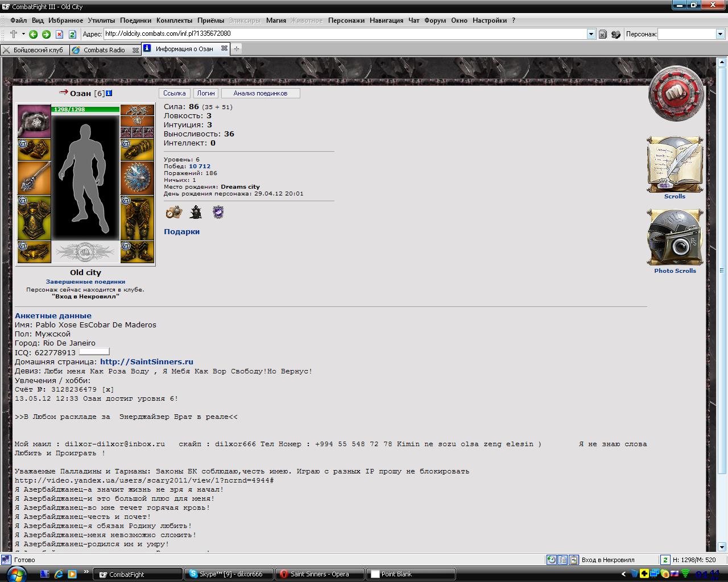Open the http://SaintSinners.ru homepage link

pyautogui.click(x=147, y=362)
